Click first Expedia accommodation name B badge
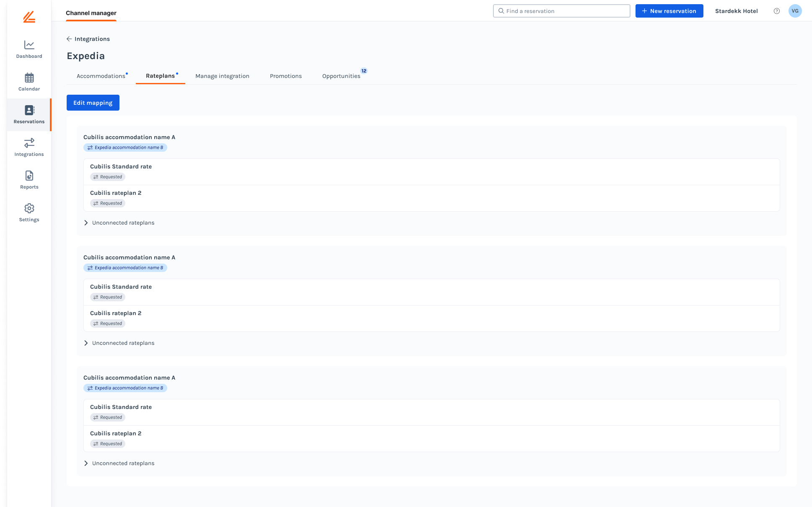Image resolution: width=812 pixels, height=507 pixels. tap(125, 147)
